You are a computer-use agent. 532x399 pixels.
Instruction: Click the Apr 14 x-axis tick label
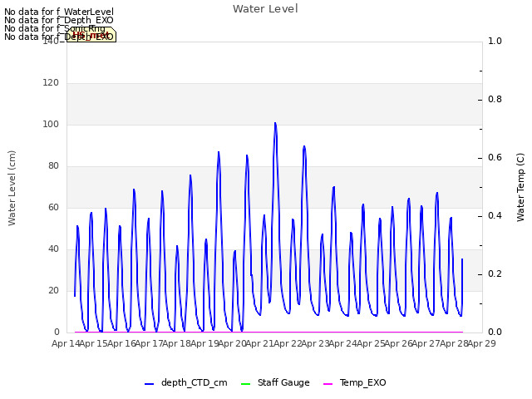(66, 343)
